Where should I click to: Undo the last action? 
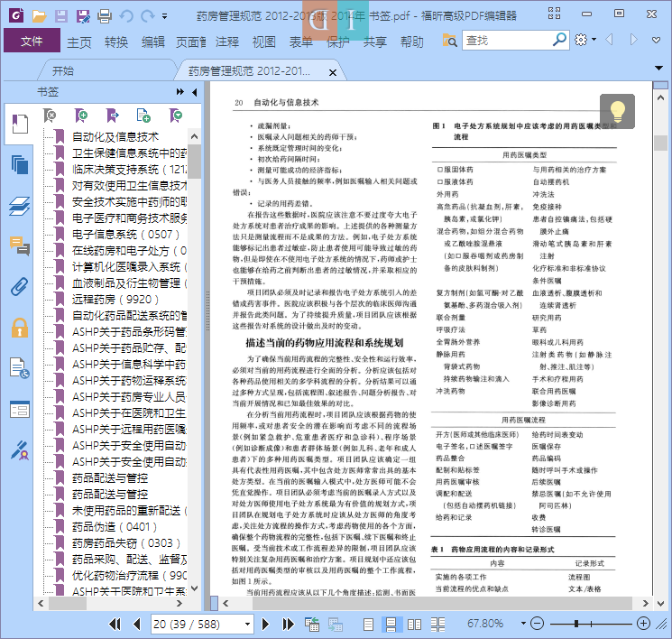(126, 16)
